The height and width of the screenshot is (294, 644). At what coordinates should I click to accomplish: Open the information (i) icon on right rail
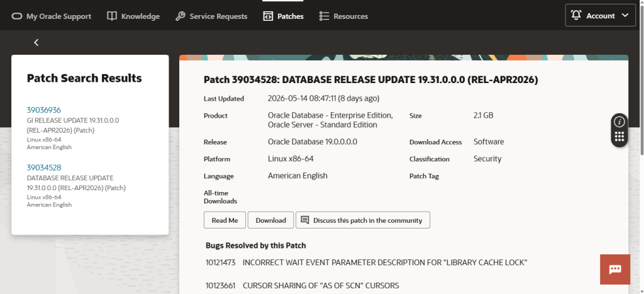(x=619, y=122)
